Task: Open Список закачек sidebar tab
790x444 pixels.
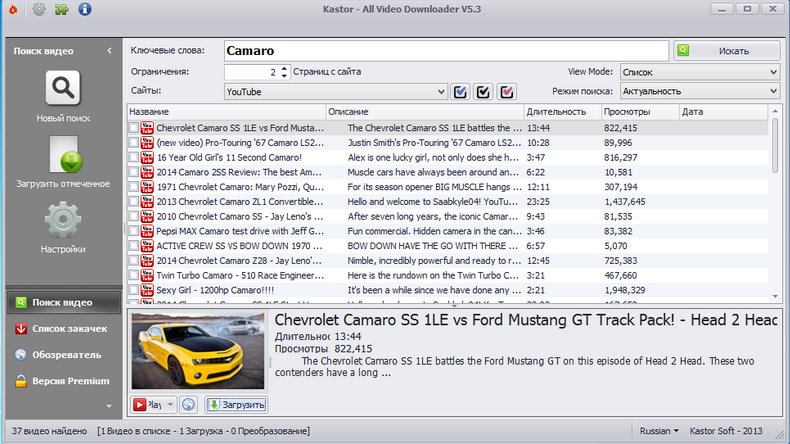Action: (64, 329)
